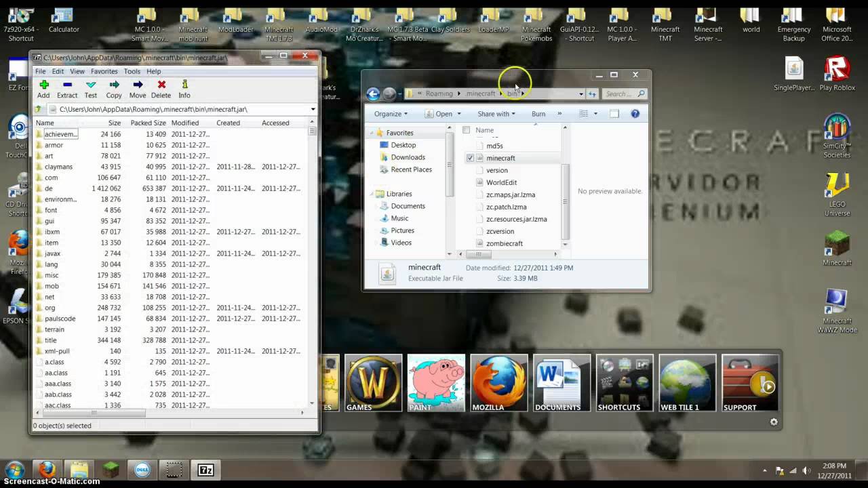Image resolution: width=868 pixels, height=488 pixels.
Task: Go up one folder in 7-Zip
Action: click(39, 109)
